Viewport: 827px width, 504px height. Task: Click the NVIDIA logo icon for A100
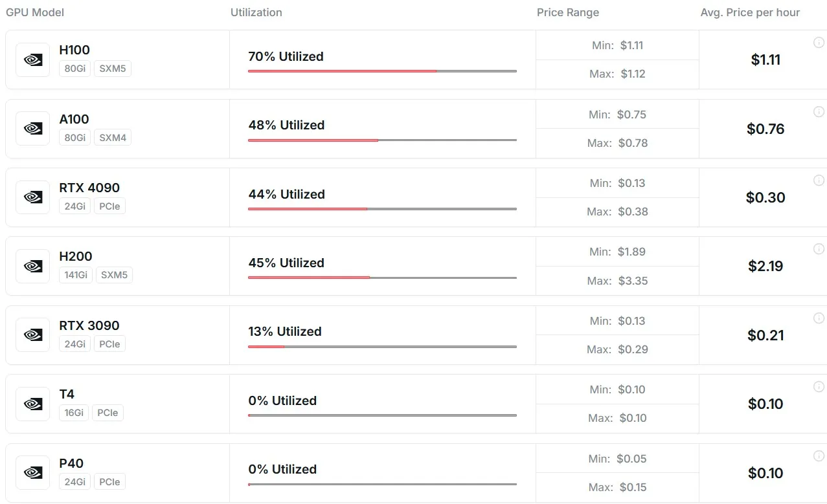click(x=33, y=129)
